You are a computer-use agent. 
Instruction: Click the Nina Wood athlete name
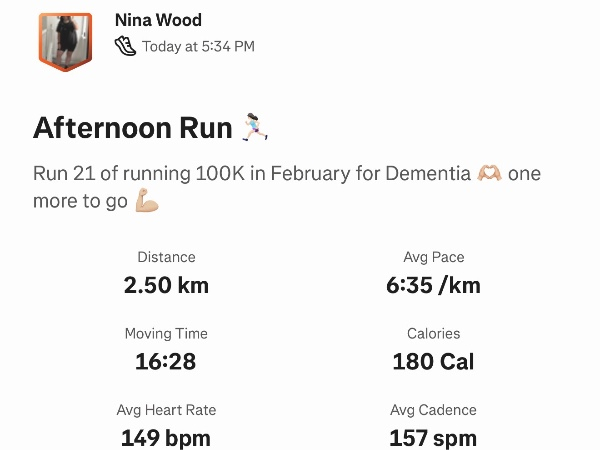(x=158, y=20)
